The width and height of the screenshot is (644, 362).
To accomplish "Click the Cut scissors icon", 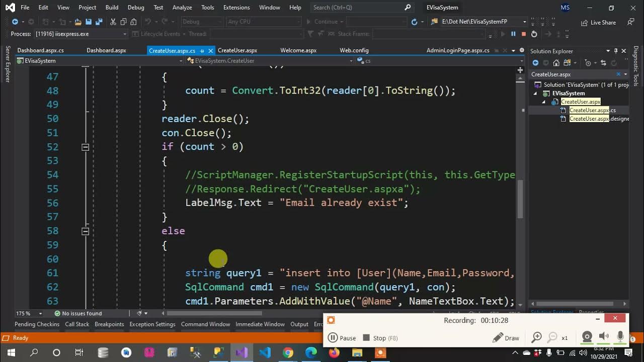I will [113, 22].
